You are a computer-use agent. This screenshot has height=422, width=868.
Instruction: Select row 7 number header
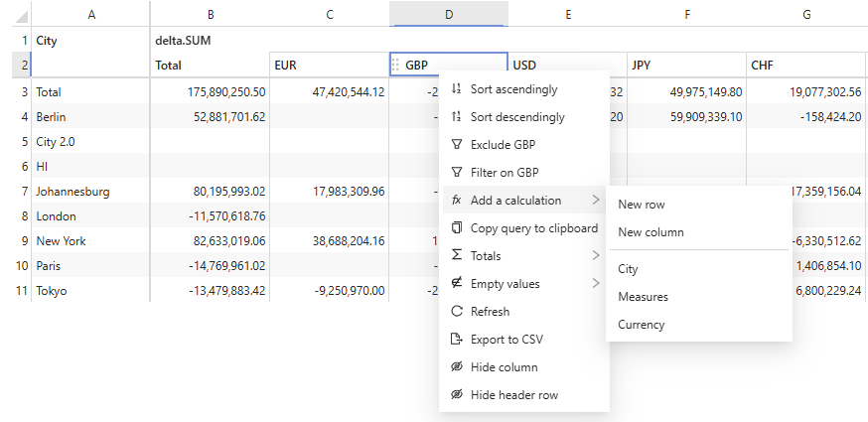[21, 191]
